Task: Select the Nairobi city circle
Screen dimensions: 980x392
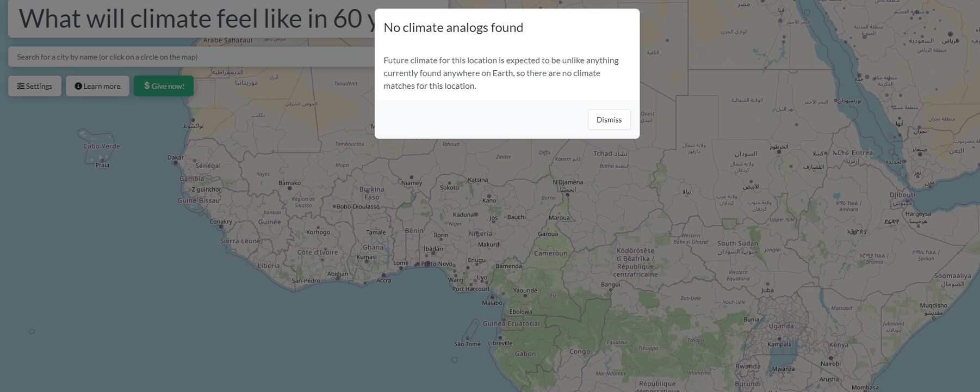Action: point(830,358)
